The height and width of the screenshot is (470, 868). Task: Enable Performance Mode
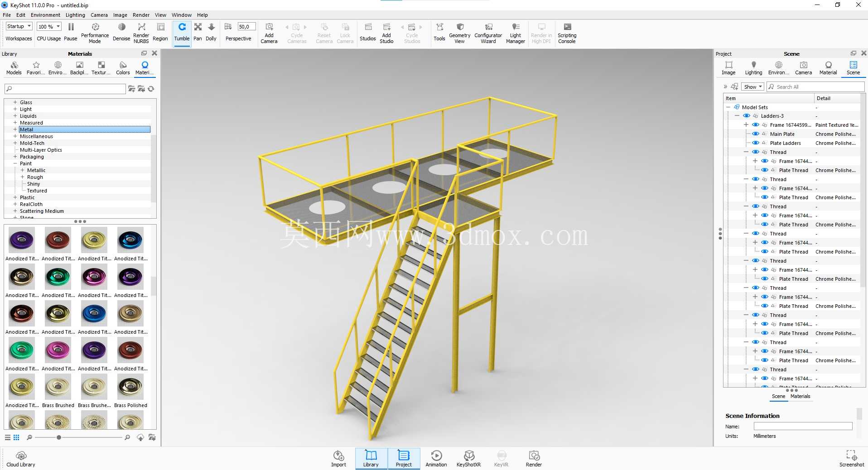[95, 32]
